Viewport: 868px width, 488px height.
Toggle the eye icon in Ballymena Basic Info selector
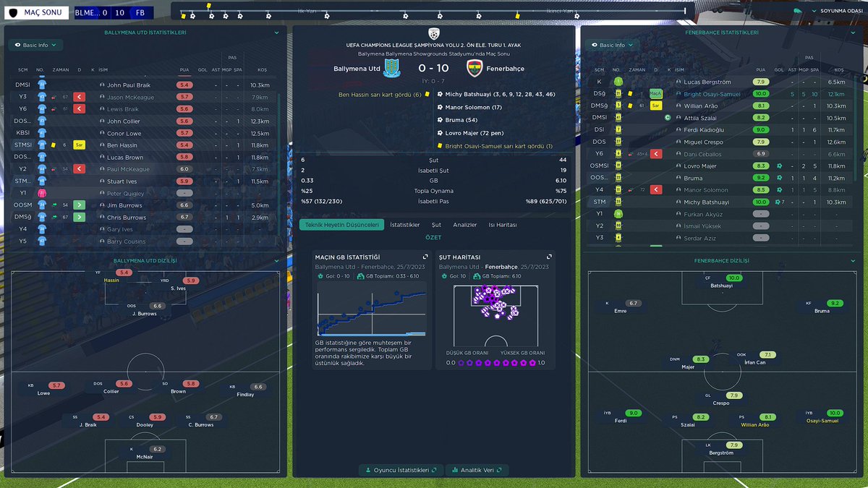[x=17, y=45]
